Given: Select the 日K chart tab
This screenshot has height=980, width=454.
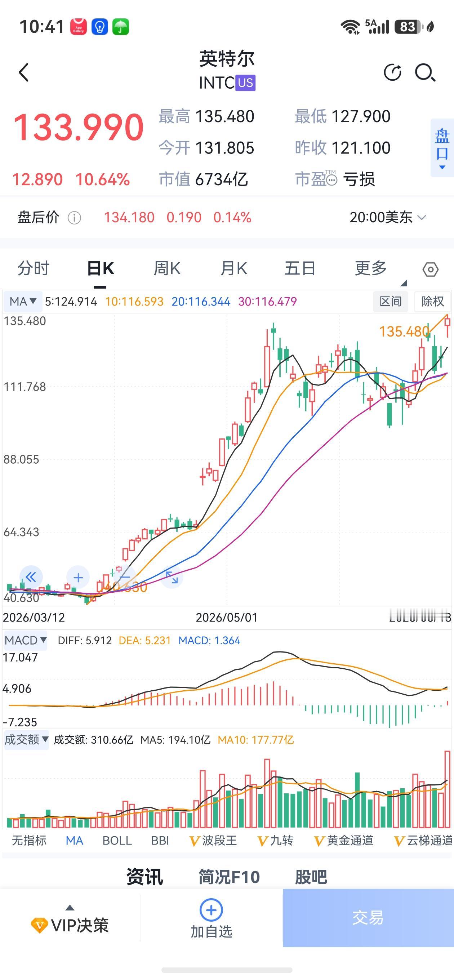Looking at the screenshot, I should click(101, 268).
